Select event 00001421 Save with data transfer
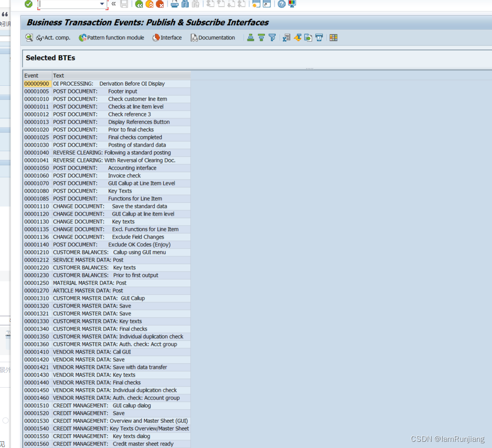This screenshot has height=448, width=492. (x=106, y=367)
